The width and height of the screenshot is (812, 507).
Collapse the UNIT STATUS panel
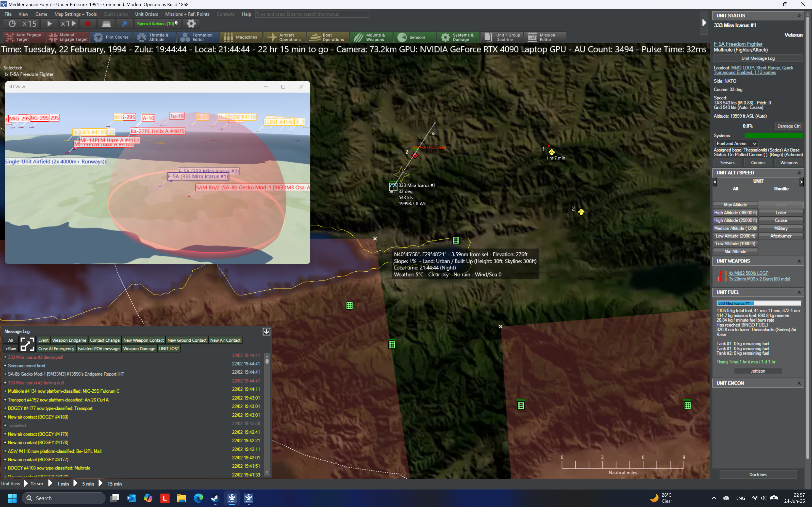click(799, 16)
